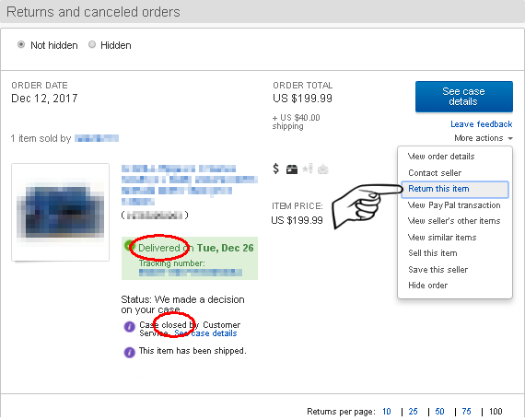The height and width of the screenshot is (420, 525).
Task: Open the See case details inline link
Action: (x=205, y=333)
